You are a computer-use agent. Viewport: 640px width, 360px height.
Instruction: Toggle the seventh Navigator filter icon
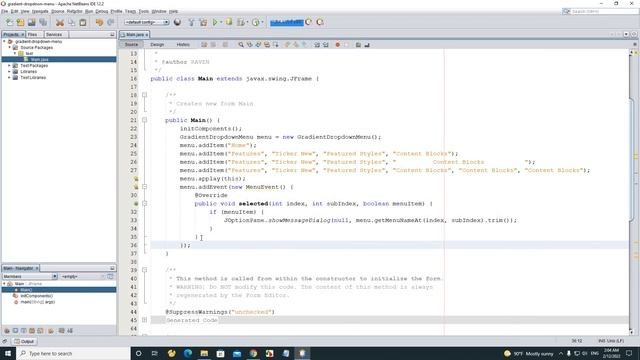(x=62, y=331)
